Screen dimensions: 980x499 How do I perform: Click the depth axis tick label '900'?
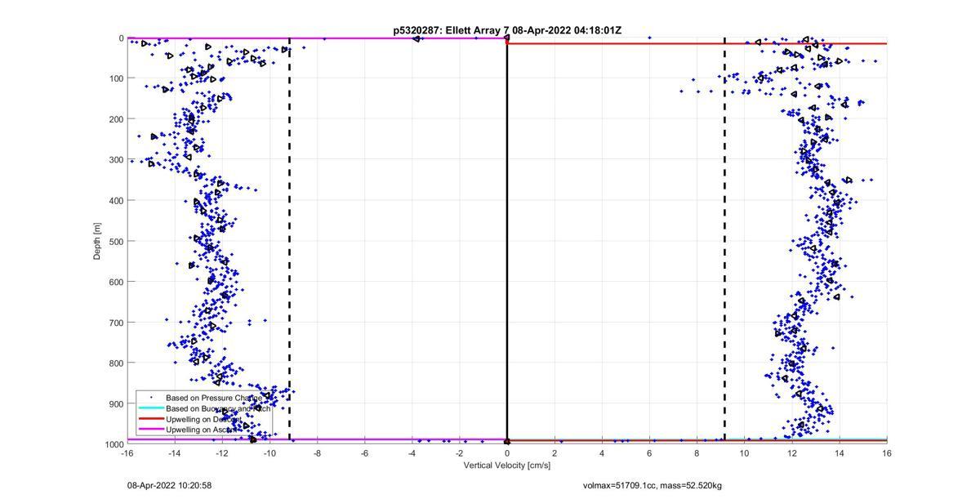pyautogui.click(x=116, y=403)
